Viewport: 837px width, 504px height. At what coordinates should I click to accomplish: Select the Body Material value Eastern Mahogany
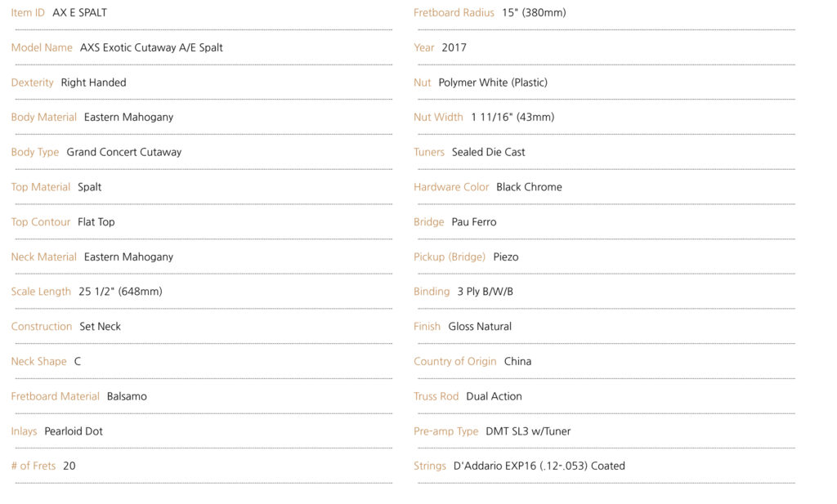point(128,118)
